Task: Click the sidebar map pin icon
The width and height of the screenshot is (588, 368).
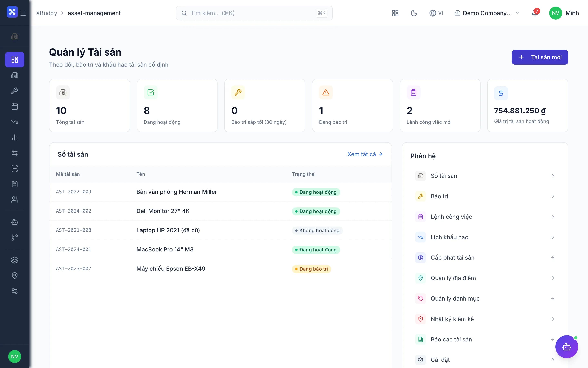Action: click(14, 276)
